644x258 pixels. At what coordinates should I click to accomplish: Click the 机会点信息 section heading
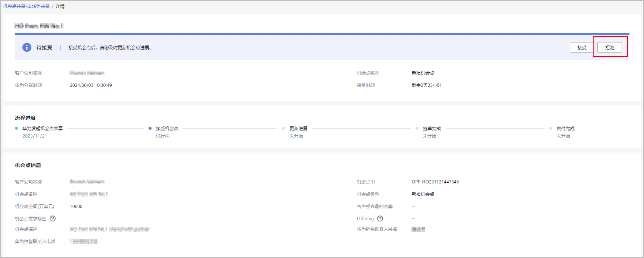click(28, 165)
